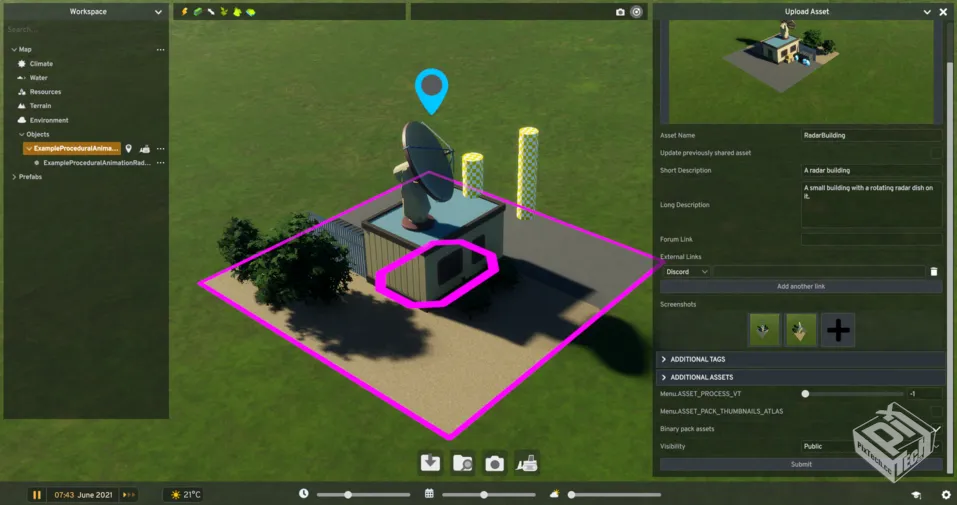Click the Long Description text area
The image size is (957, 505).
(872, 205)
